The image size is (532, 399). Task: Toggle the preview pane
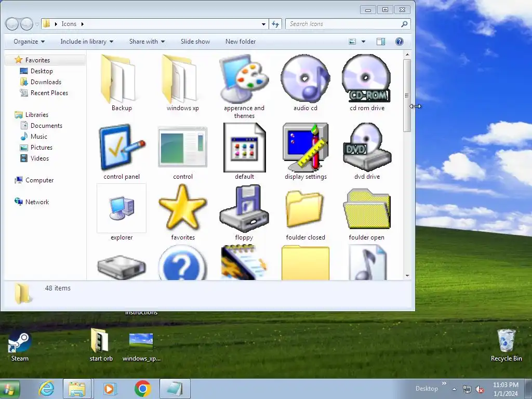click(x=381, y=42)
